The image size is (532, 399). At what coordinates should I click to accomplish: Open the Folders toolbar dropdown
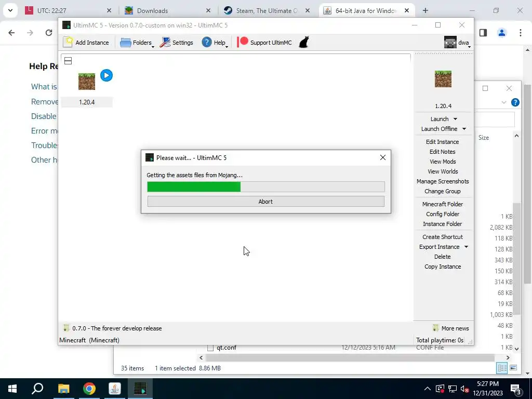coord(137,43)
